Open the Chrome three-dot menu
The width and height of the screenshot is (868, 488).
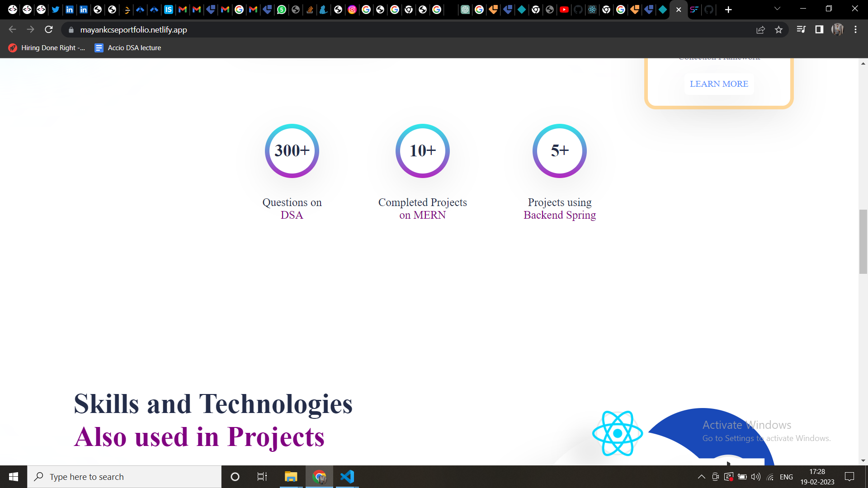pos(855,29)
